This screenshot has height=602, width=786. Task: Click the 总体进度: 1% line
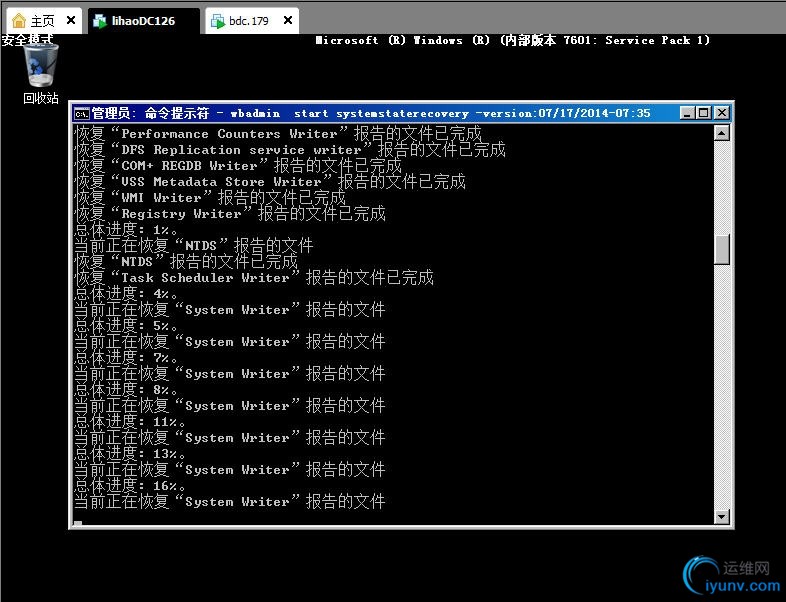[x=126, y=230]
